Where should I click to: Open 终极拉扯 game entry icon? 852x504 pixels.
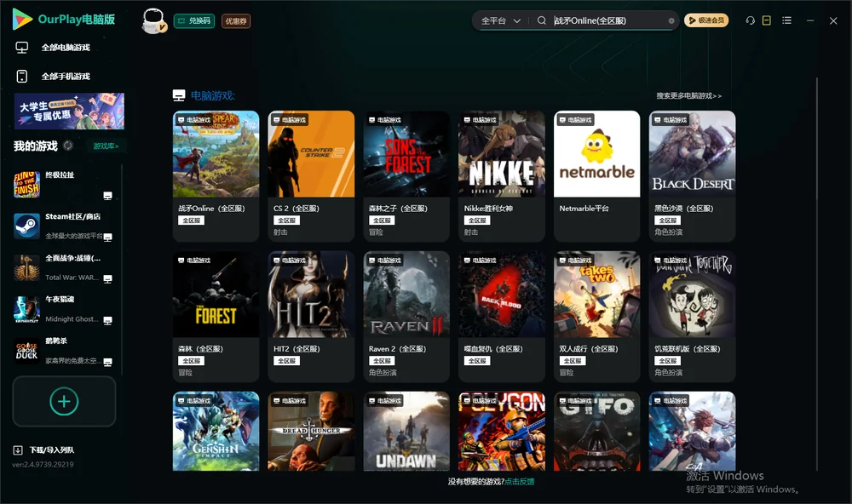[x=26, y=185]
